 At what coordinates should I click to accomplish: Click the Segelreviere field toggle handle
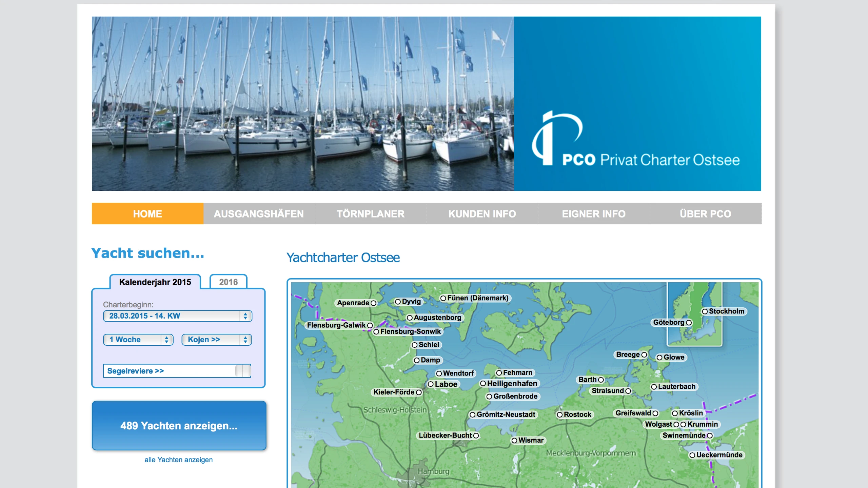[243, 371]
